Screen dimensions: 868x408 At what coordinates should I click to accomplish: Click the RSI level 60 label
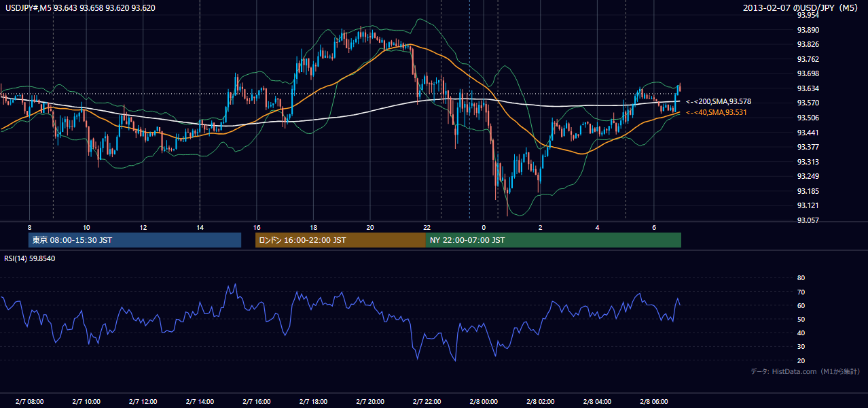[x=801, y=305]
